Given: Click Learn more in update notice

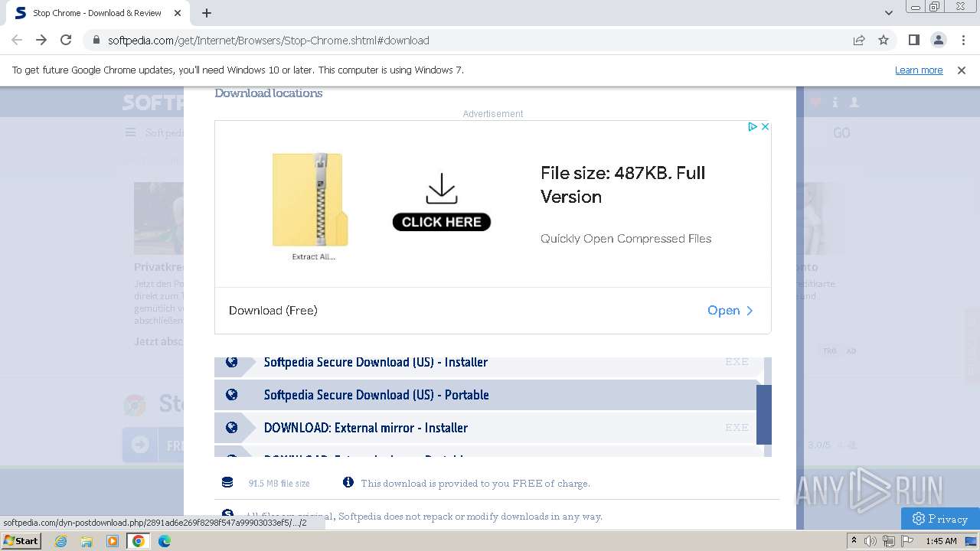Looking at the screenshot, I should coord(919,70).
